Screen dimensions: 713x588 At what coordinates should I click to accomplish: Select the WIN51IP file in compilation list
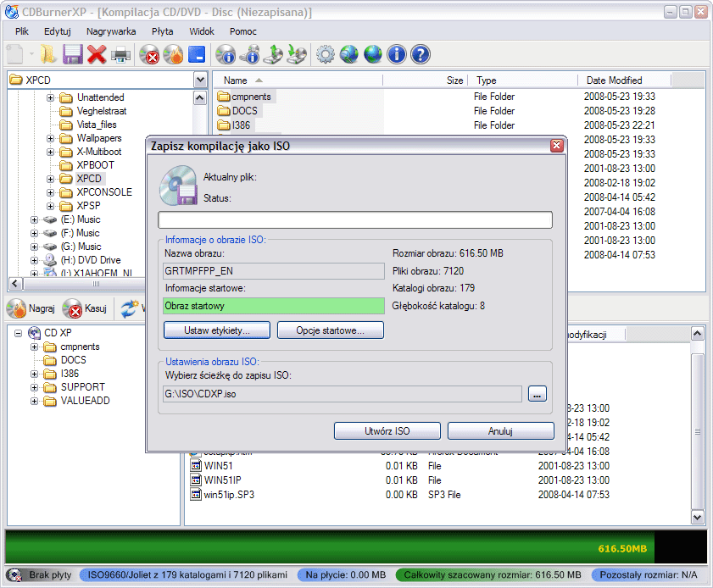[x=222, y=480]
